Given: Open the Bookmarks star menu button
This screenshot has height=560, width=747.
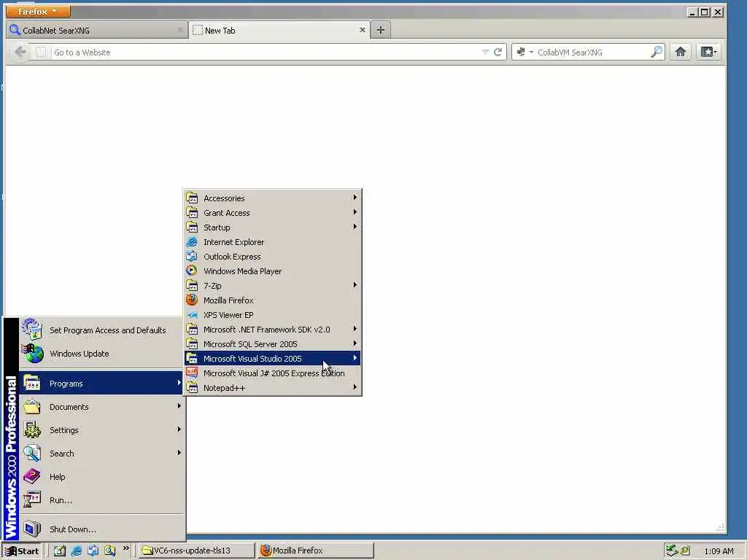Looking at the screenshot, I should click(x=708, y=52).
